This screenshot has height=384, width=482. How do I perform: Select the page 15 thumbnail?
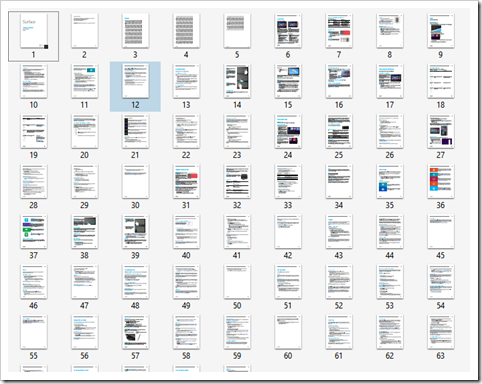[x=288, y=81]
